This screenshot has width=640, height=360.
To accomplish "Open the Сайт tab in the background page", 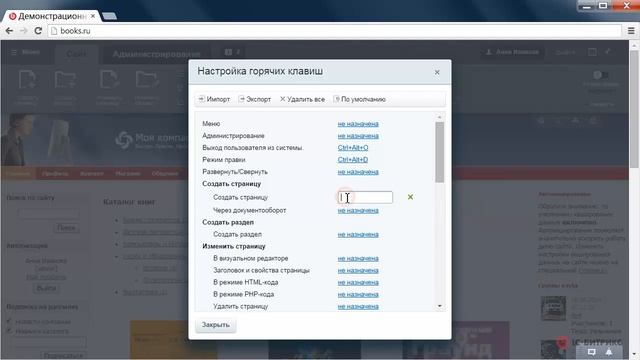I will pos(76,54).
